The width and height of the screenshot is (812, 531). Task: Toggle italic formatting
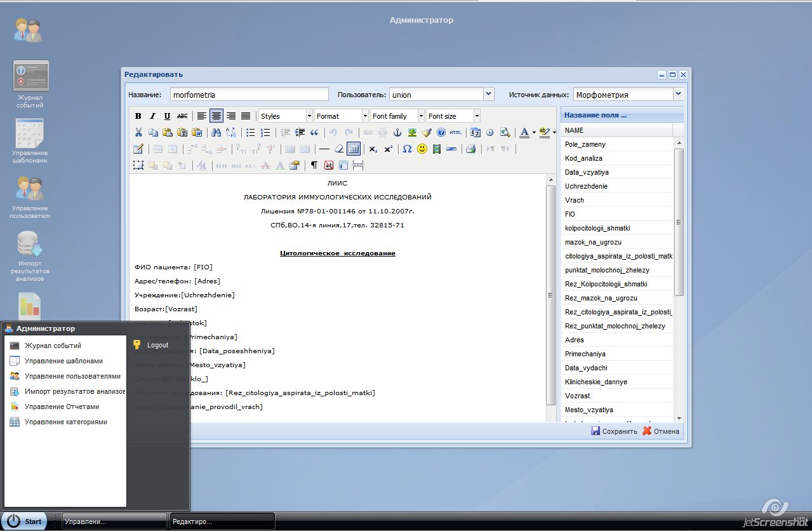pyautogui.click(x=152, y=116)
